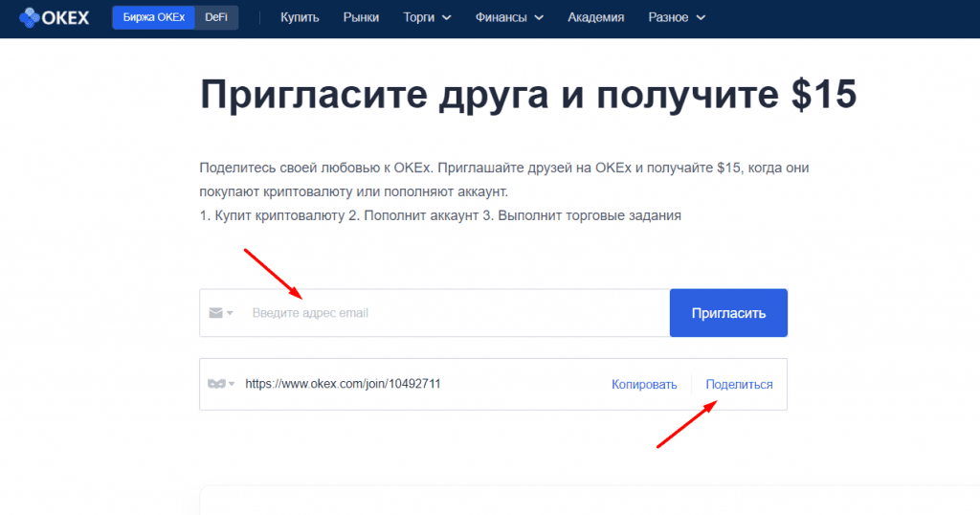Click the Пригласить button
Viewport: 980px width, 515px height.
click(728, 312)
